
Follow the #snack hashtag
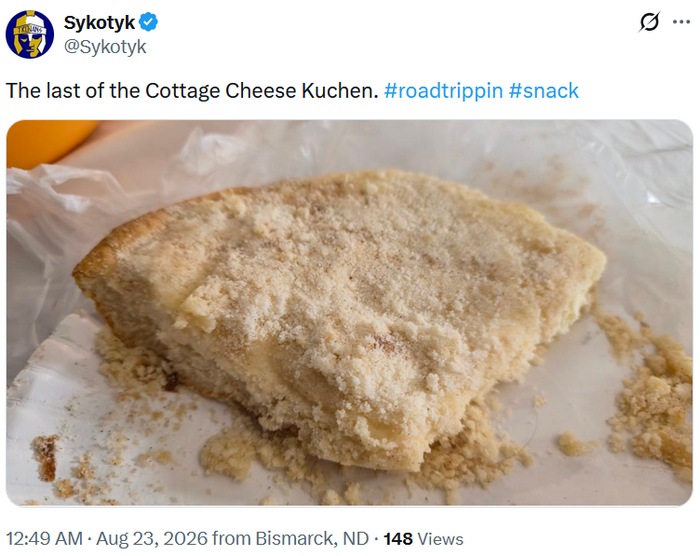click(543, 91)
